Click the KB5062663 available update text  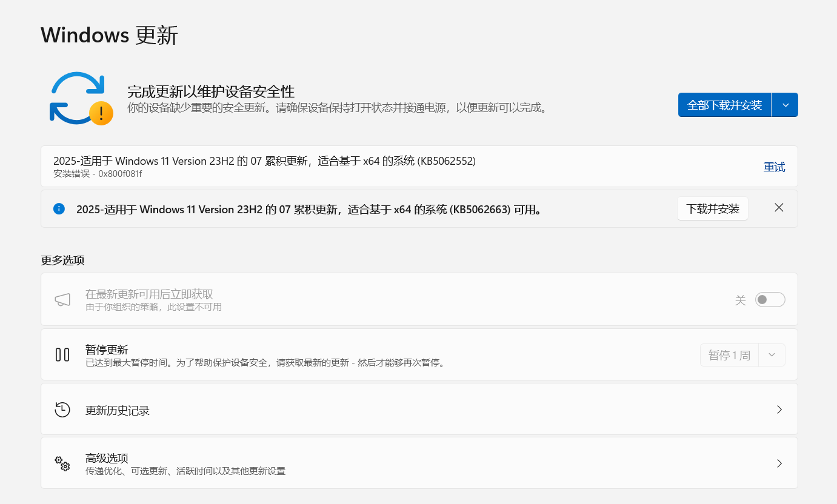(308, 210)
